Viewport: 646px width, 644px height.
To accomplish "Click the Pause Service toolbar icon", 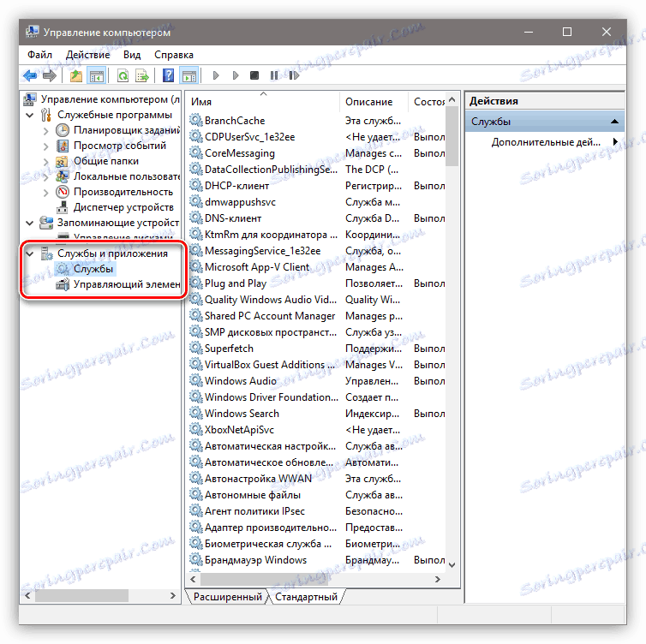I will click(274, 75).
